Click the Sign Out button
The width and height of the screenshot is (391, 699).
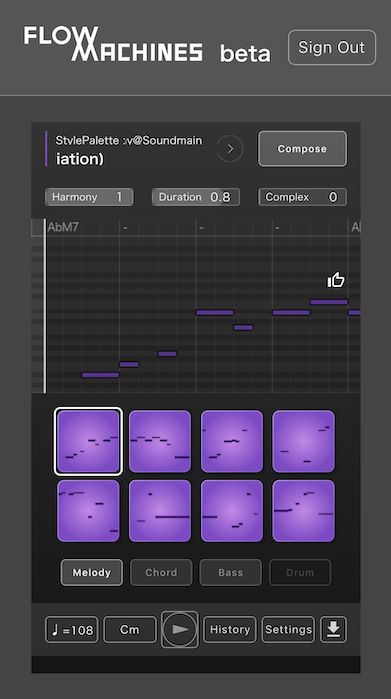pos(332,47)
